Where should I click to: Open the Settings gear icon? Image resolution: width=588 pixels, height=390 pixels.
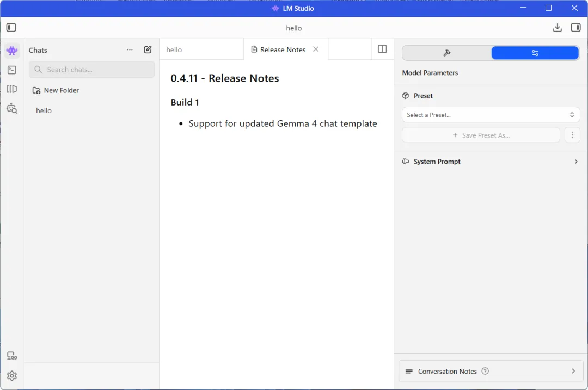click(12, 376)
